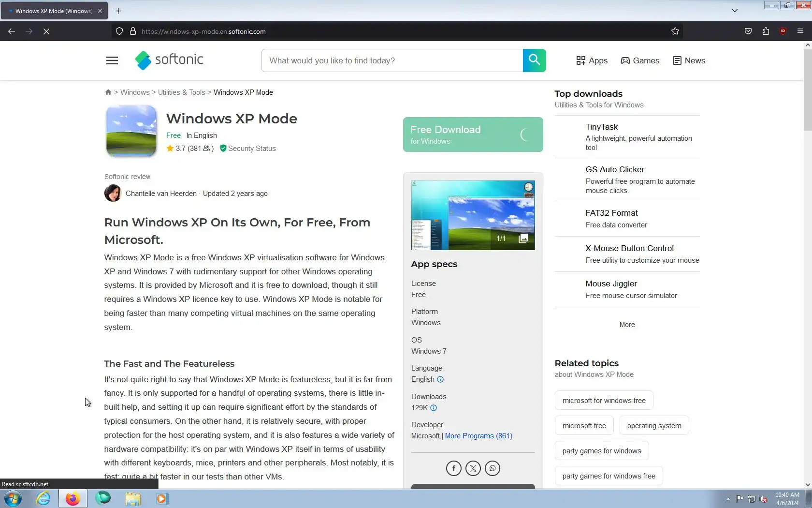Screen dimensions: 812x508
Task: Stop loading the page
Action: pos(46,31)
